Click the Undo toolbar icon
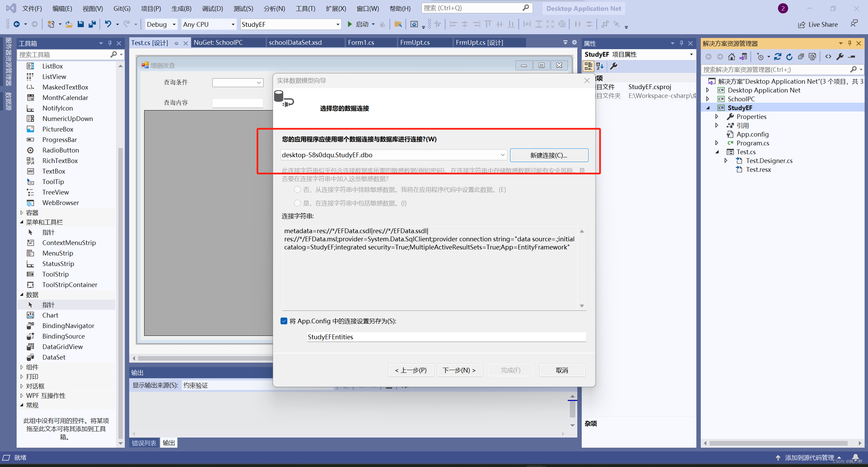Image resolution: width=868 pixels, height=467 pixels. (x=108, y=24)
